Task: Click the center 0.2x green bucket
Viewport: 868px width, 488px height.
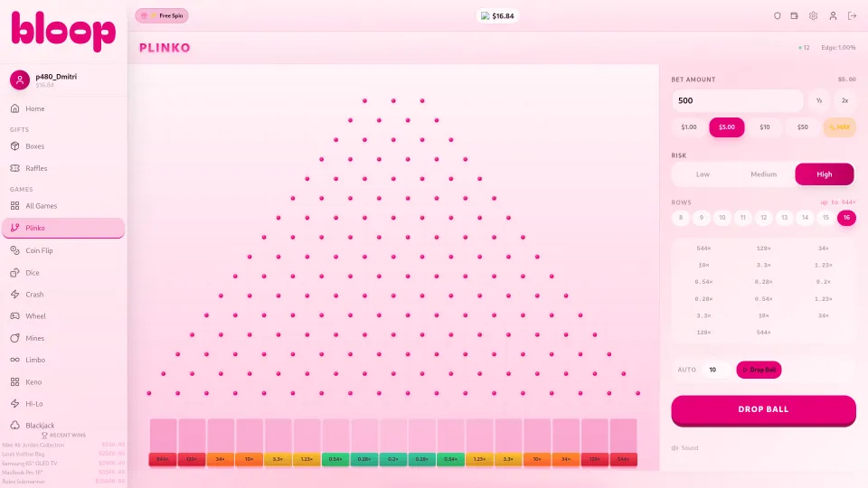Action: pyautogui.click(x=393, y=459)
